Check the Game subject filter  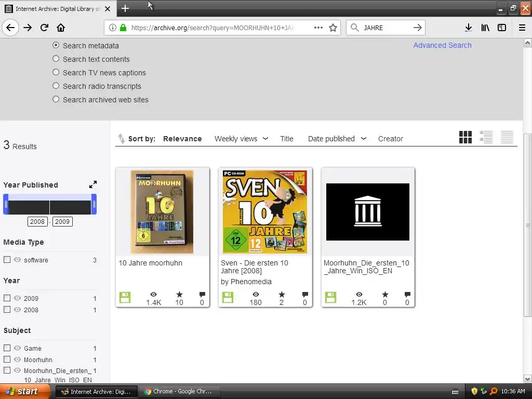pos(7,348)
